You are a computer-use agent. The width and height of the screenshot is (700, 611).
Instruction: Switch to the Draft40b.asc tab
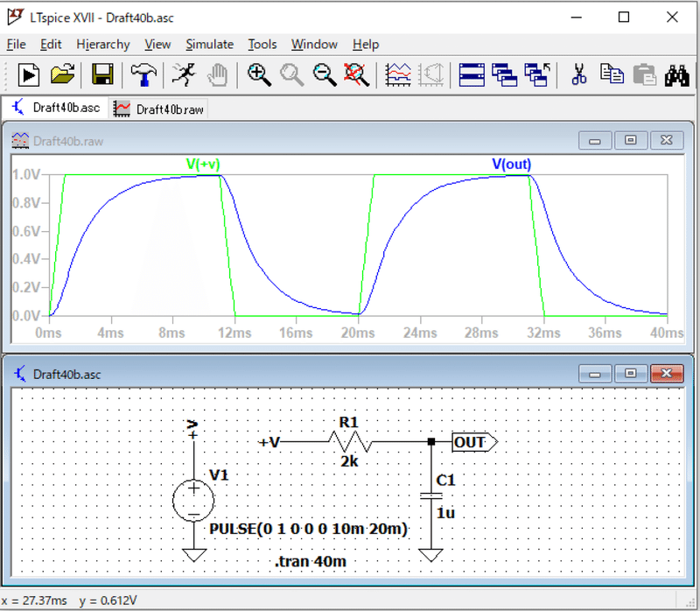tap(55, 108)
